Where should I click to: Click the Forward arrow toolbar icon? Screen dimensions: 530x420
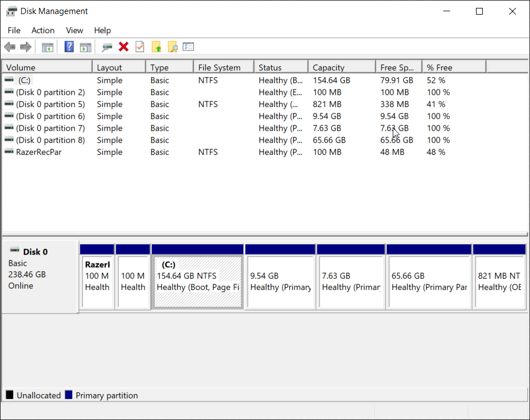click(x=26, y=47)
